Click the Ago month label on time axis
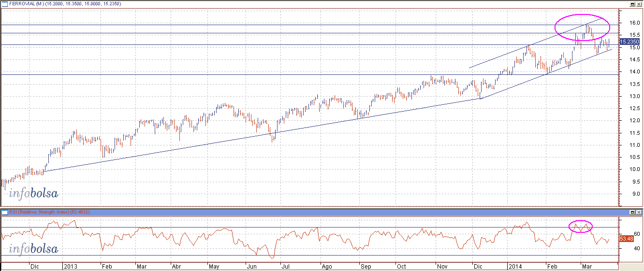 point(327,266)
